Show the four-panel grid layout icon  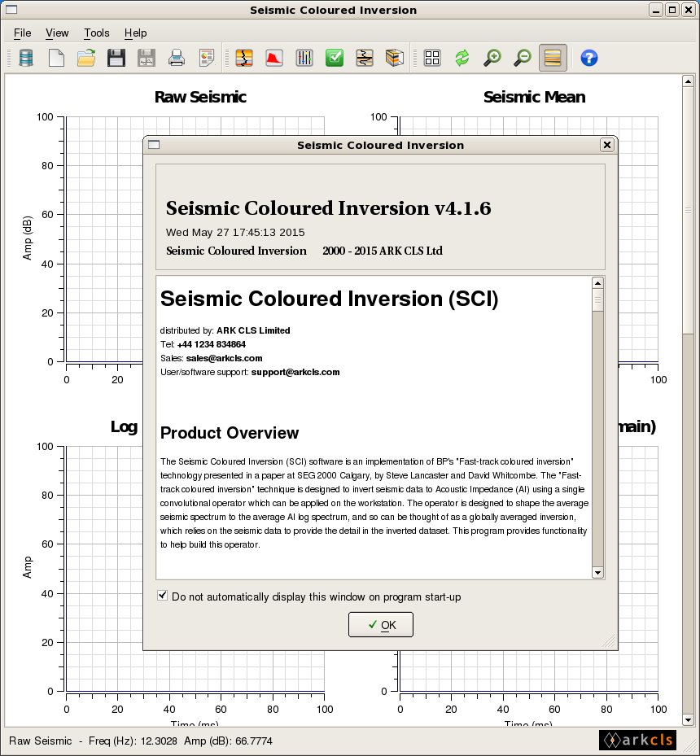[432, 58]
